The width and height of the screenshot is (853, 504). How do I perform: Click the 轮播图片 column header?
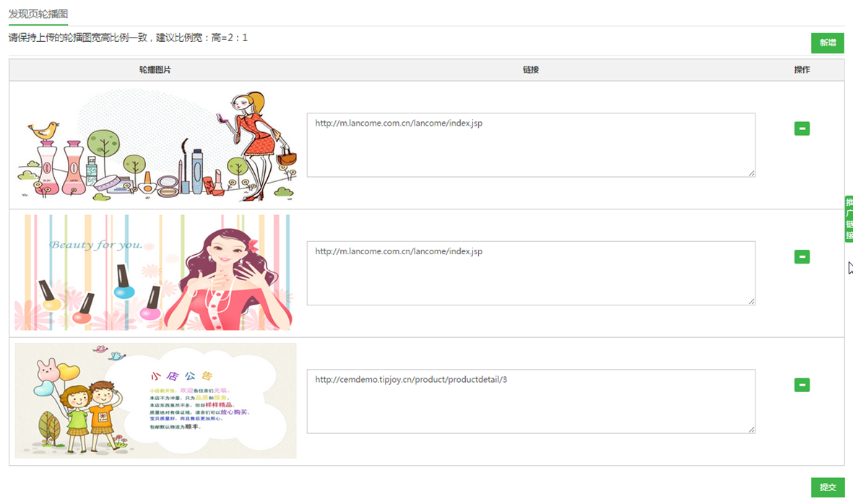click(155, 70)
